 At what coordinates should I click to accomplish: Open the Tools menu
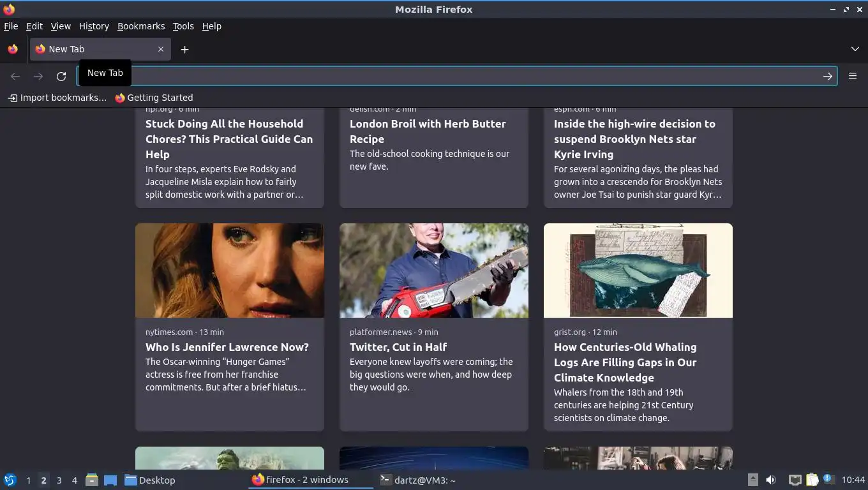pyautogui.click(x=183, y=26)
